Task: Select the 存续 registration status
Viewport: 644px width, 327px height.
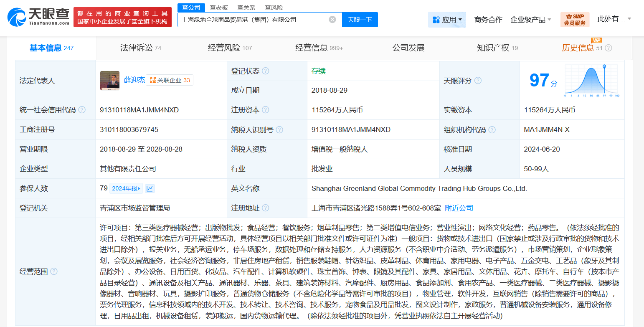Action: (319, 71)
